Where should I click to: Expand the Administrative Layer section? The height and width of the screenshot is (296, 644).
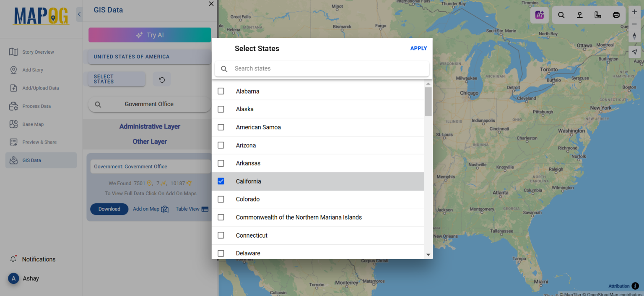click(150, 126)
